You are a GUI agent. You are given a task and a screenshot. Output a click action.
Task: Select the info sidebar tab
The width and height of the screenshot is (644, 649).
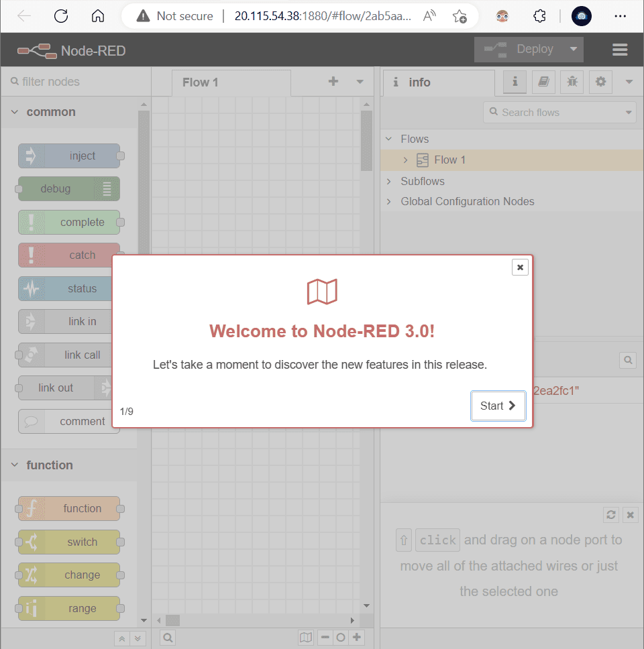[439, 82]
